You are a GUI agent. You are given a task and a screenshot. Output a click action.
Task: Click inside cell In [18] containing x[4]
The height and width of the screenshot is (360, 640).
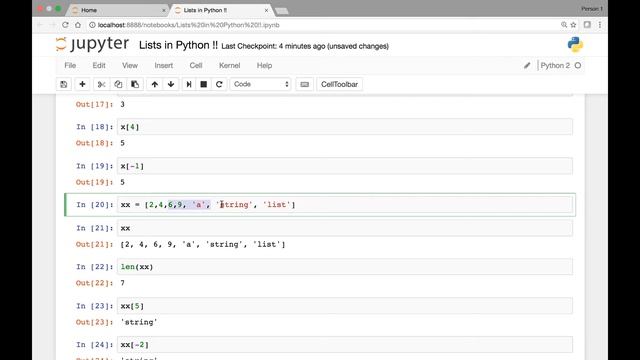tap(344, 127)
